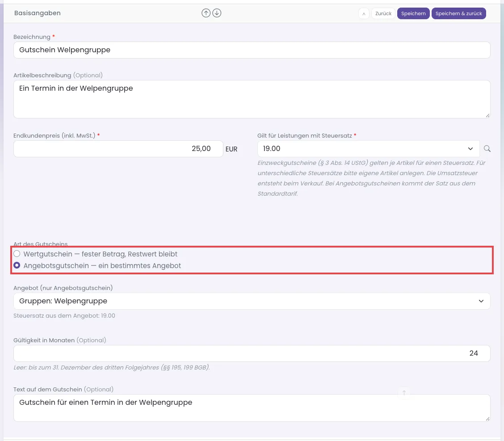Click the Zurück button
The height and width of the screenshot is (441, 504).
383,13
